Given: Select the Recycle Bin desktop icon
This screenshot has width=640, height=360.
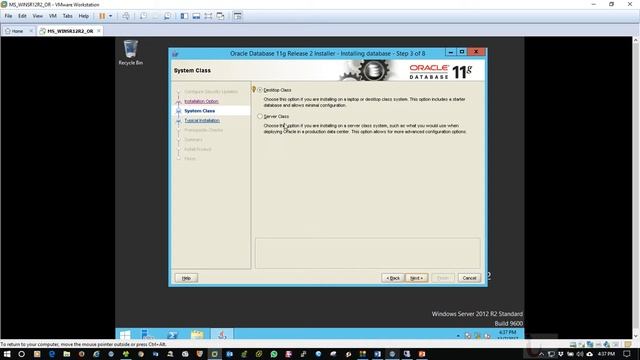Looking at the screenshot, I should 131,52.
